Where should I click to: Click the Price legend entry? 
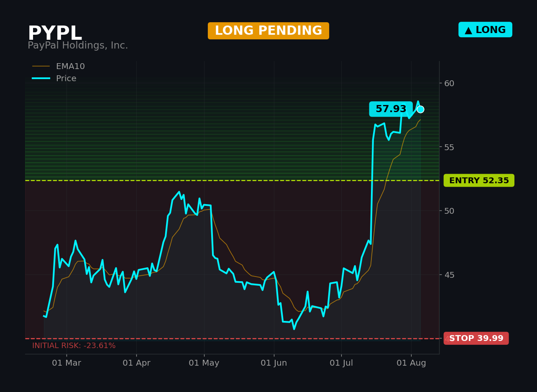(54, 79)
